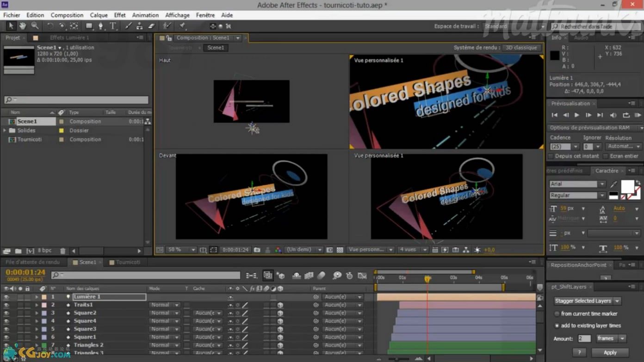Hide the Square4 layer eye
The height and width of the screenshot is (362, 644).
tap(6, 321)
